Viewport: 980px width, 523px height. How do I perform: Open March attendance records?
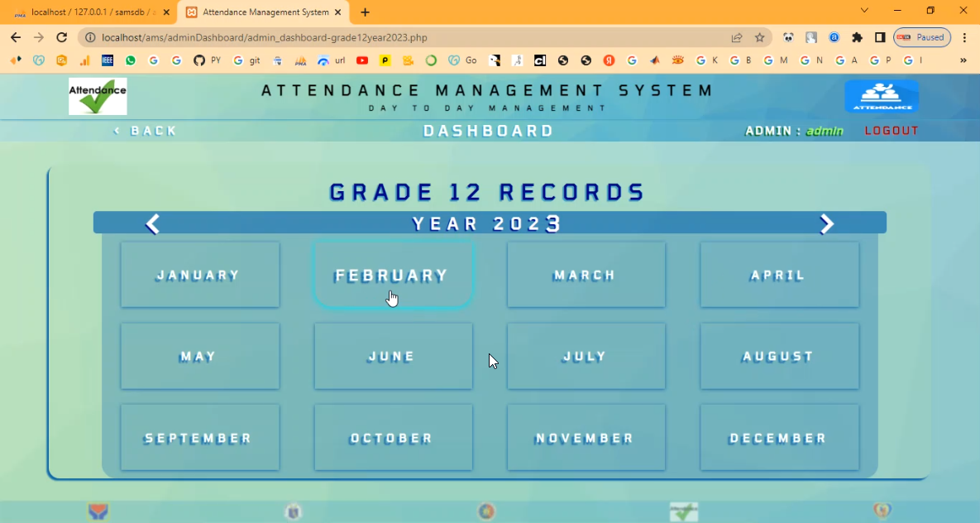(x=586, y=275)
